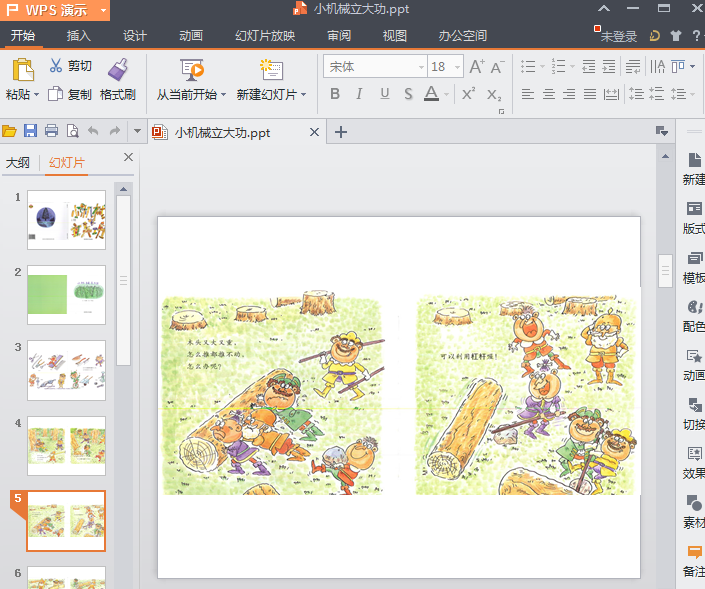Close the 小机械立大功.ppt document tab
Image resolution: width=705 pixels, height=589 pixels.
[314, 132]
